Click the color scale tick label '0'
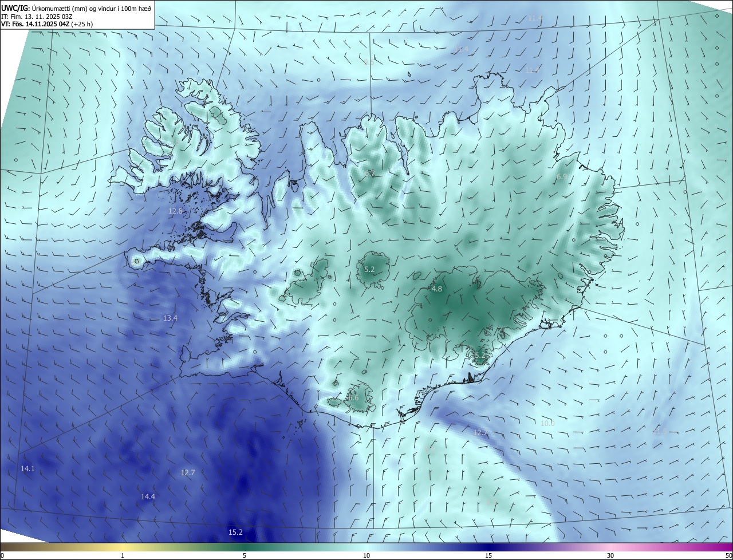The image size is (733, 560). 2,555
